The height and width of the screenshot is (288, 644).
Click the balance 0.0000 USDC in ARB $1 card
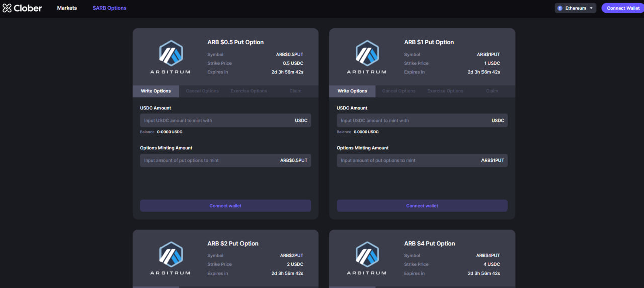click(366, 132)
